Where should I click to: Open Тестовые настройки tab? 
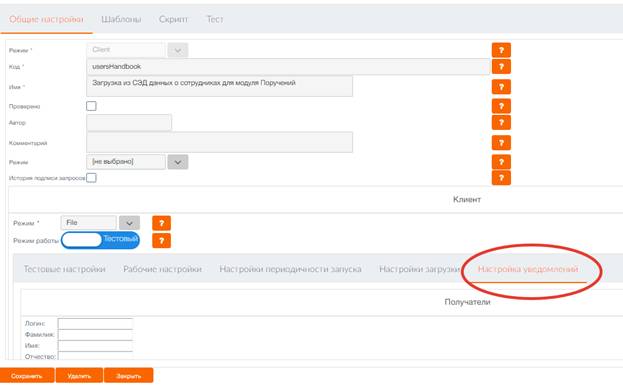click(64, 269)
